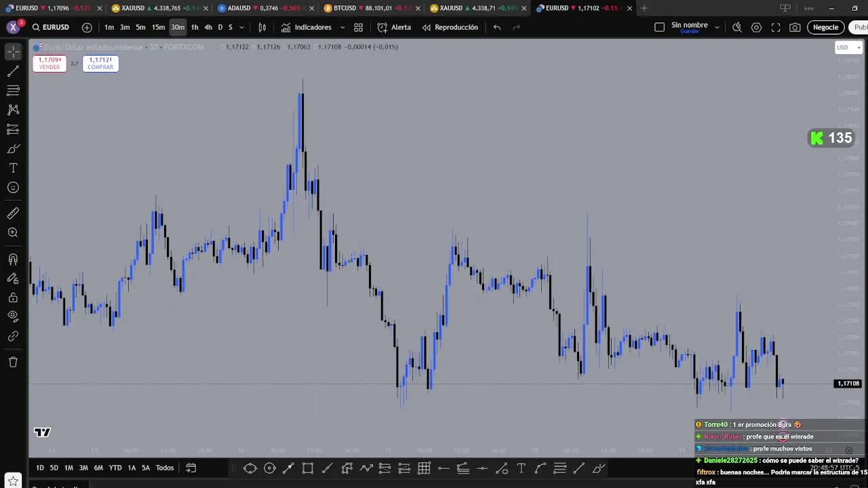
Task: Add a symbol to compare
Action: click(87, 27)
